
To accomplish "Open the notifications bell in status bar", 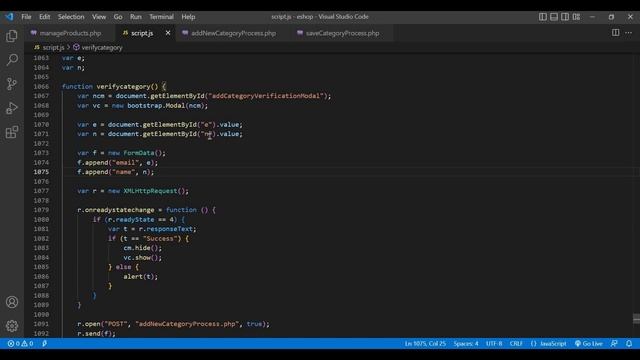I will pyautogui.click(x=629, y=344).
